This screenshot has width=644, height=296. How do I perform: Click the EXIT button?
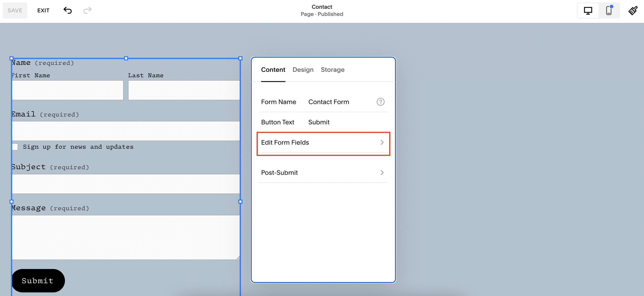pos(43,11)
